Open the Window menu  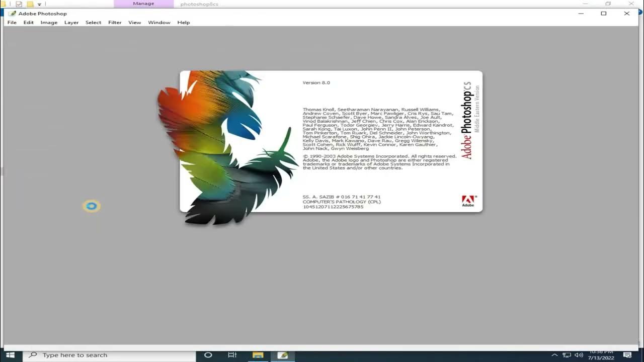(x=159, y=23)
